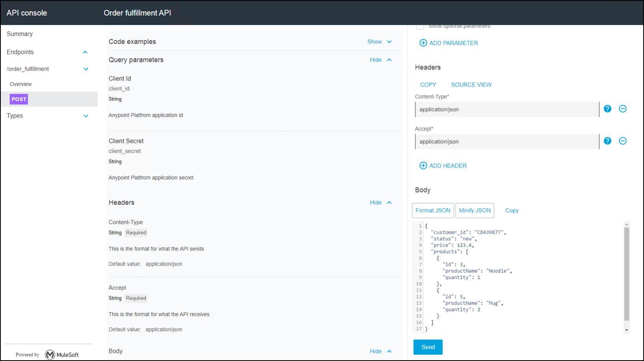Click the Order fulfillment API heading
Screen dimensions: 644x361
(137, 13)
